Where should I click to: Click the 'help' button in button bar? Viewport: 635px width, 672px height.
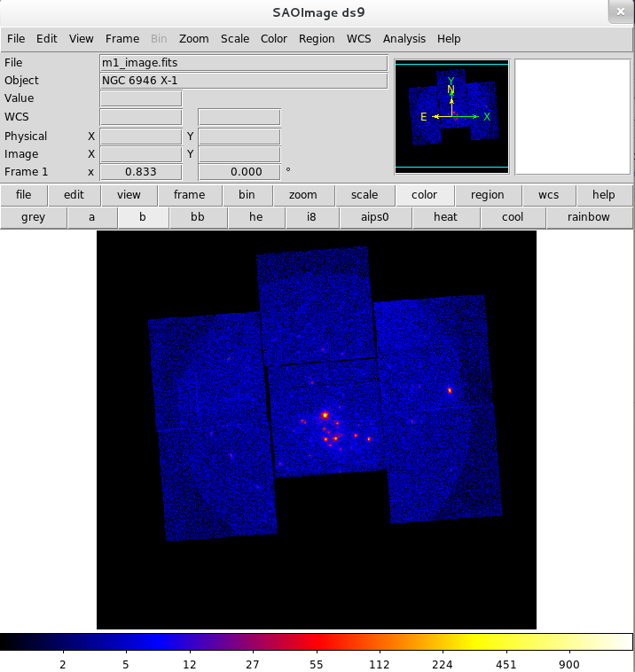[604, 194]
